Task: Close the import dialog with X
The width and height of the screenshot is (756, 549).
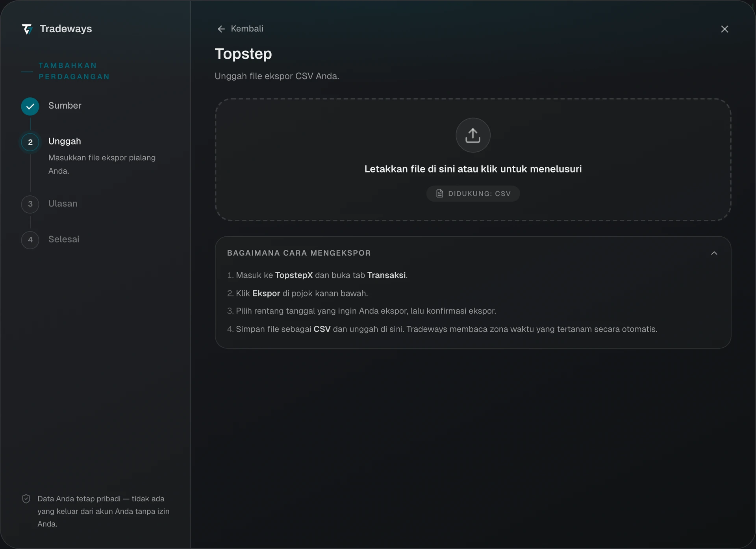Action: pyautogui.click(x=724, y=29)
